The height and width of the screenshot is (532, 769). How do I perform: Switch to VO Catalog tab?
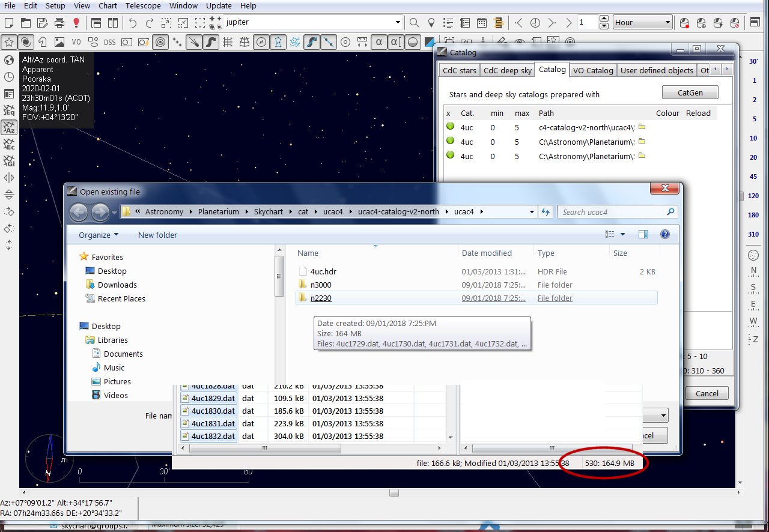(x=593, y=70)
